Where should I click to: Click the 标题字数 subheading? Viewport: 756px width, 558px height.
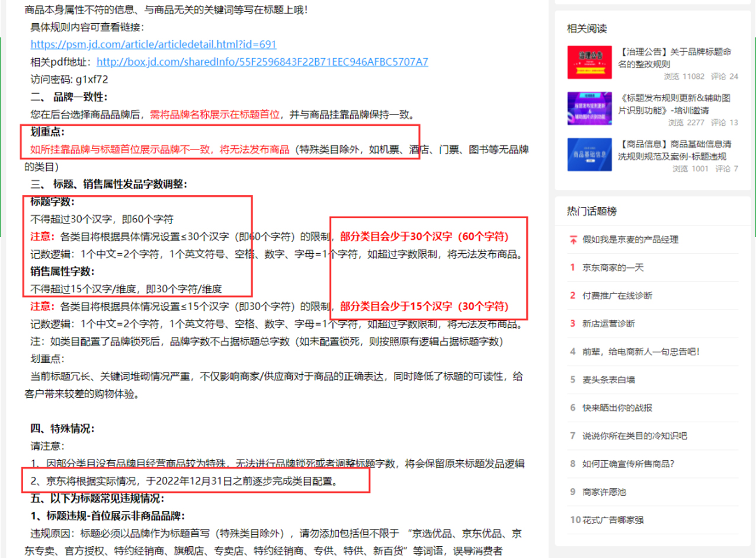53,202
